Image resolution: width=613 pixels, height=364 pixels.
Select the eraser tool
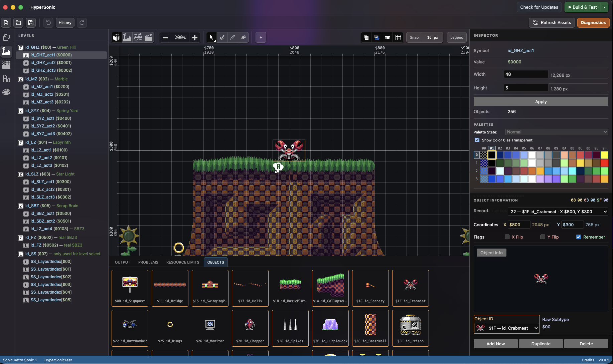tap(243, 37)
